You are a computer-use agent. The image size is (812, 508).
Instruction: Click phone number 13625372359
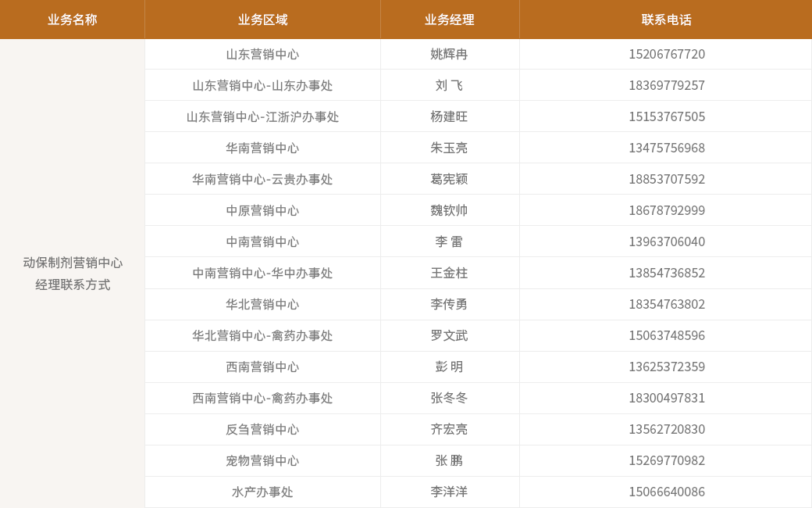(x=666, y=367)
